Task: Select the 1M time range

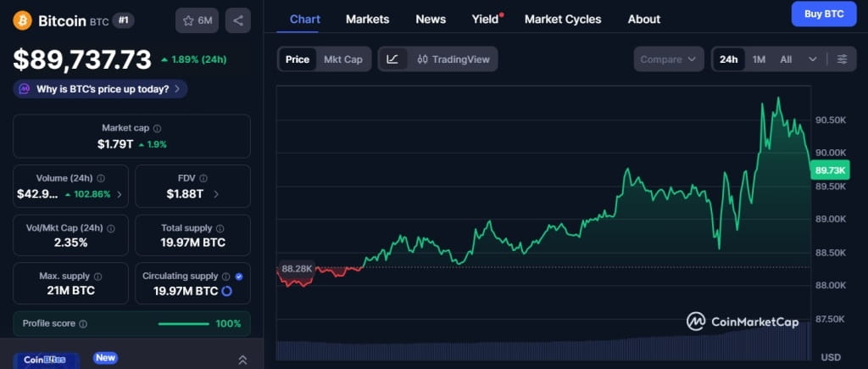Action: (759, 59)
